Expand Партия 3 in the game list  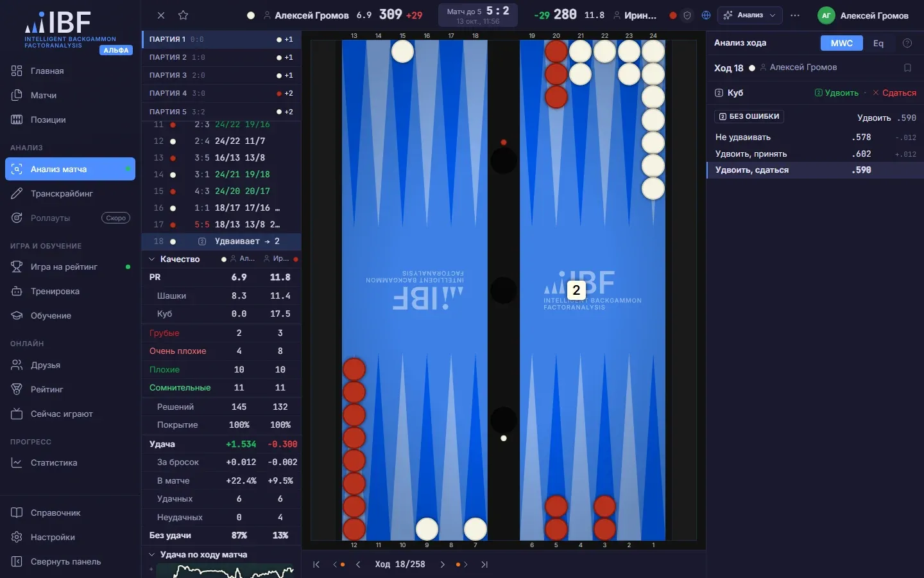coord(221,75)
